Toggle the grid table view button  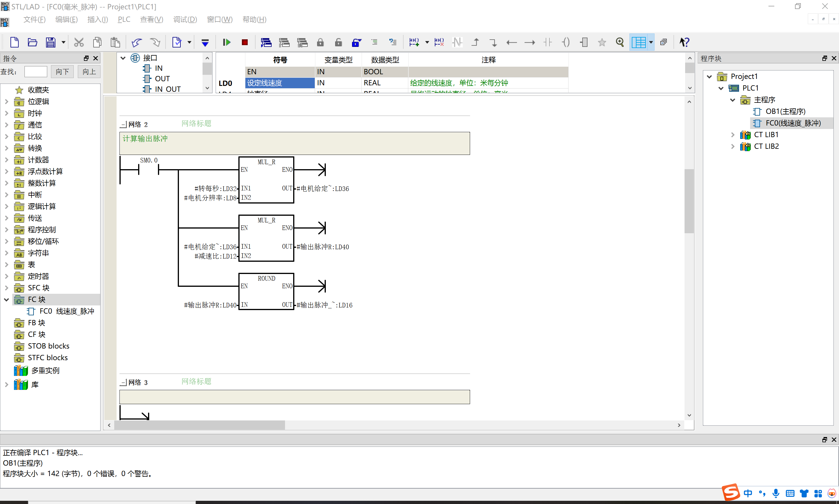point(639,43)
